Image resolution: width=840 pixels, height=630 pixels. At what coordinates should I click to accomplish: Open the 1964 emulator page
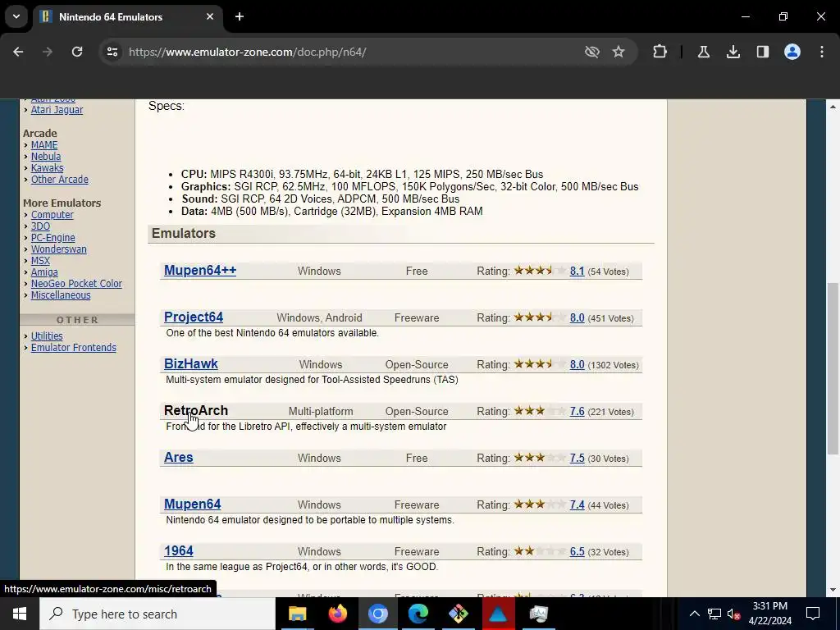(178, 550)
